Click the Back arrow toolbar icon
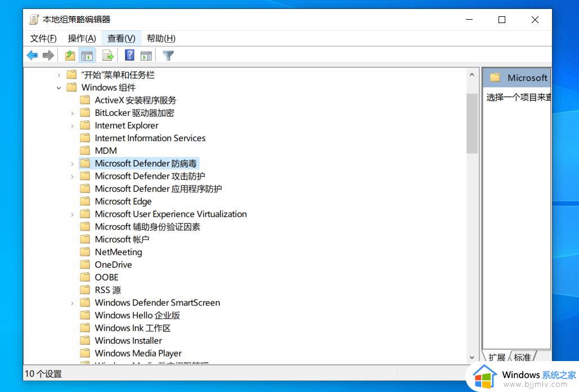 33,56
